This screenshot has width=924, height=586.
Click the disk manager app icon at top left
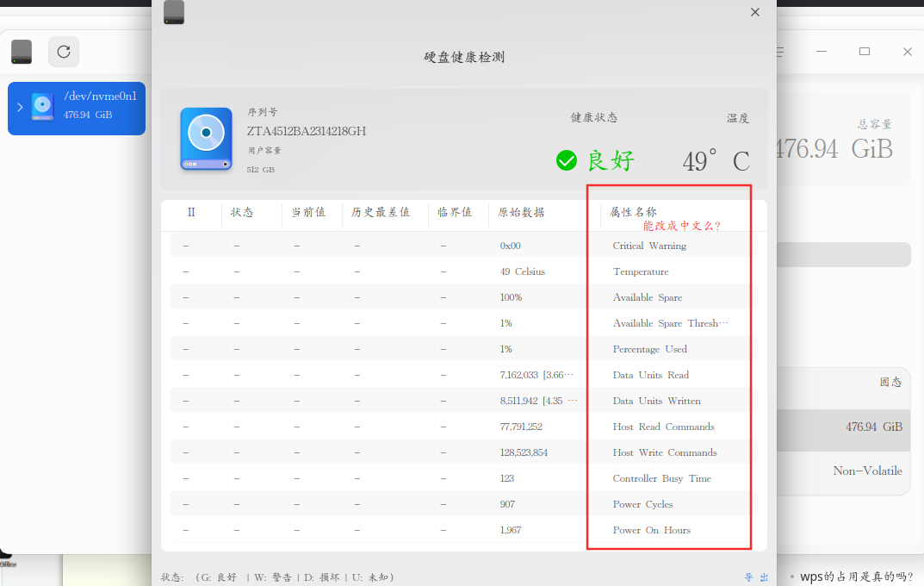click(x=22, y=52)
